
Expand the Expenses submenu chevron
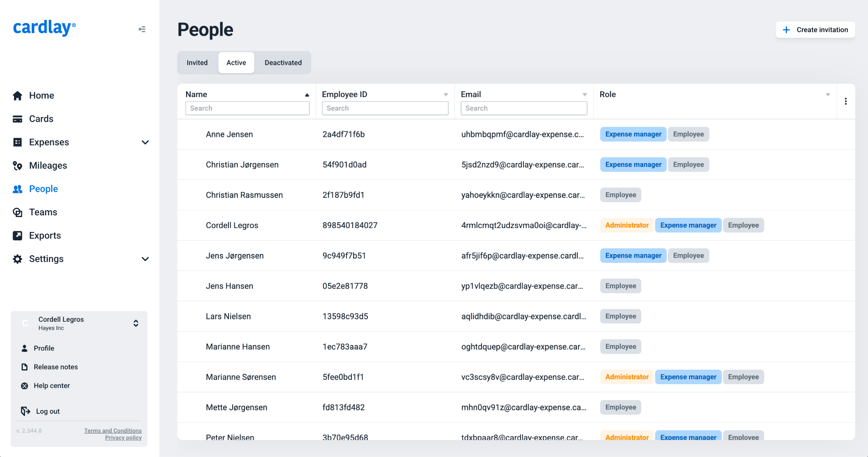click(145, 142)
